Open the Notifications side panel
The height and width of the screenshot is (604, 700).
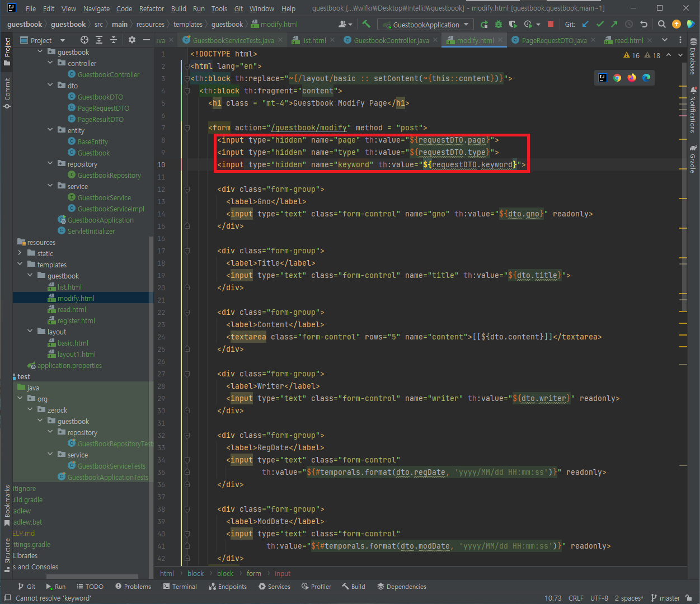(x=693, y=110)
